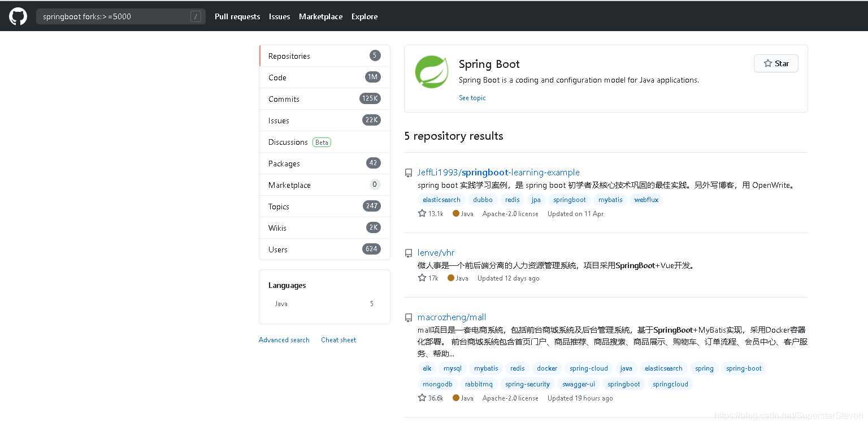Click the mybatis tag under JeffLi1993 repo
This screenshot has width=868, height=426.
click(610, 200)
